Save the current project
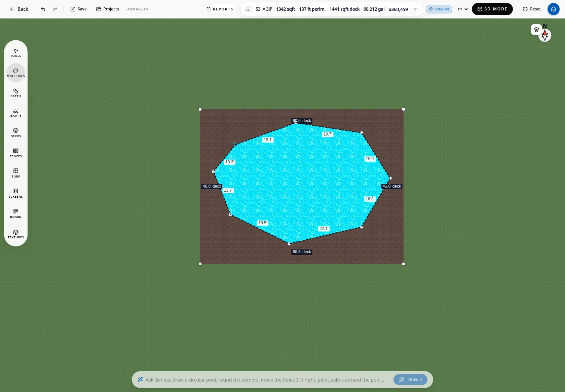565x392 pixels. 78,9
